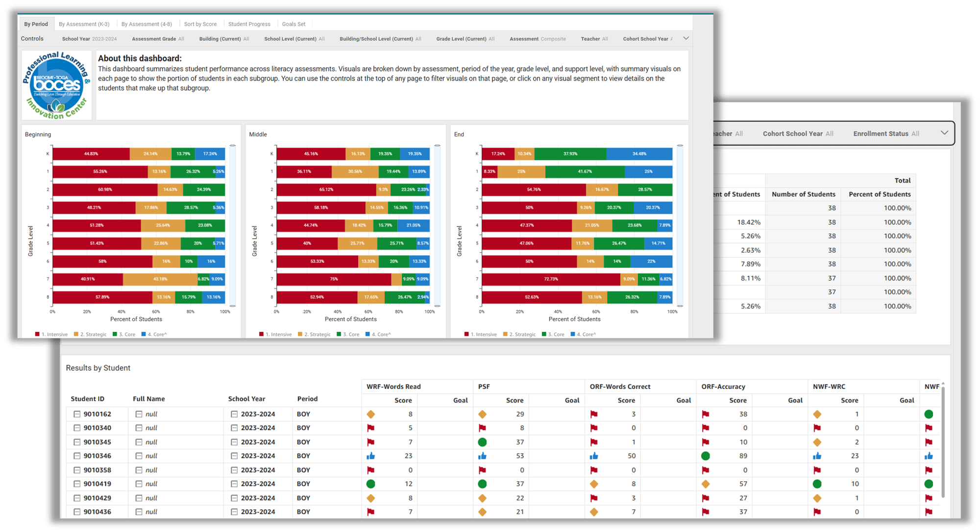This screenshot has height=532, width=980.
Task: Click the calendar icon in 9010162's School Year cell
Action: coord(234,414)
